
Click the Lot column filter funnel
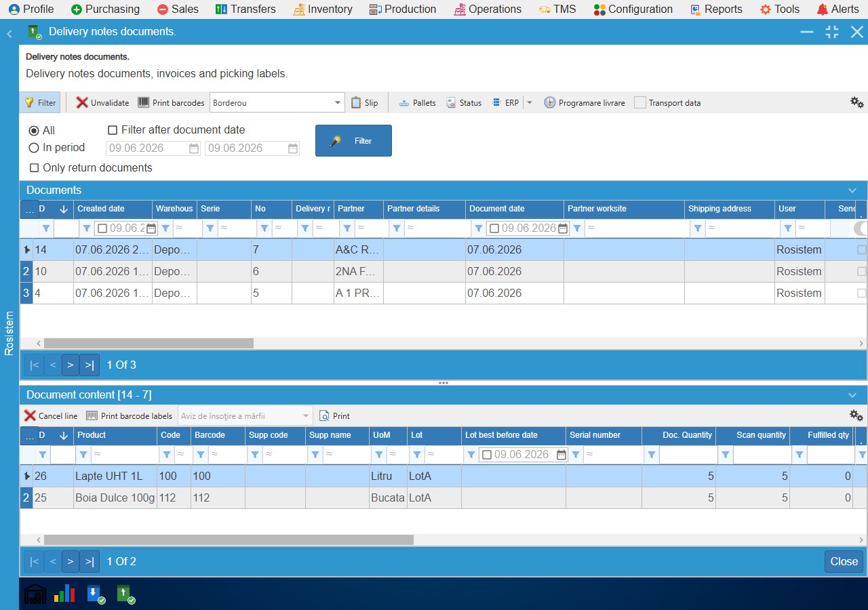click(x=416, y=455)
